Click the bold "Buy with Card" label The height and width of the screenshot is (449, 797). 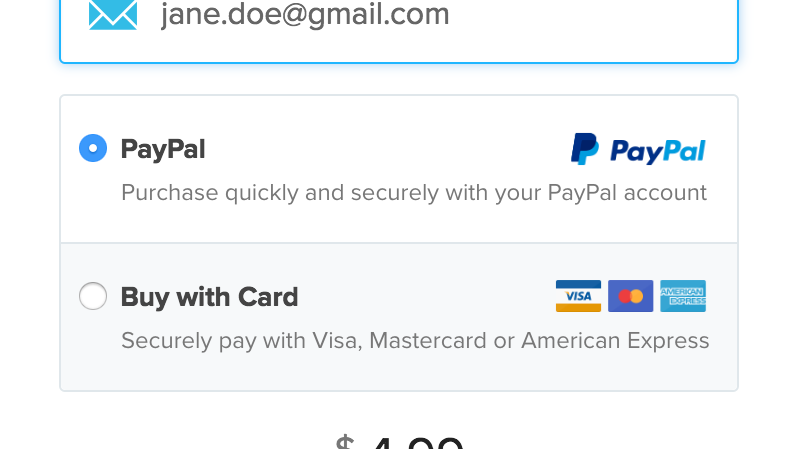209,297
